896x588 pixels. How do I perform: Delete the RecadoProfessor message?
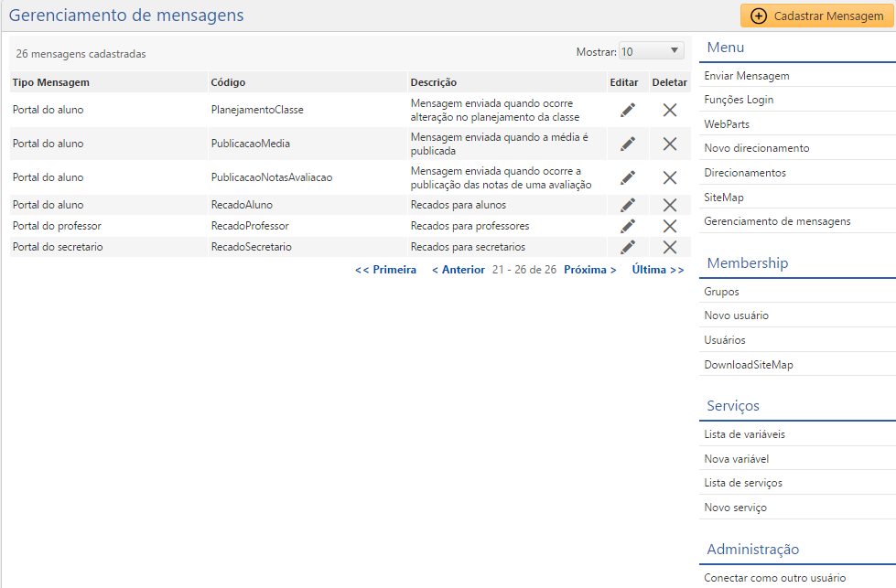click(x=669, y=226)
